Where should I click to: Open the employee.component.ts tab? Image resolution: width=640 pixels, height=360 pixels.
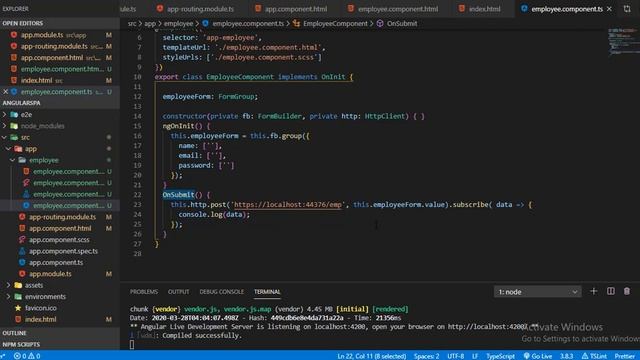566,9
